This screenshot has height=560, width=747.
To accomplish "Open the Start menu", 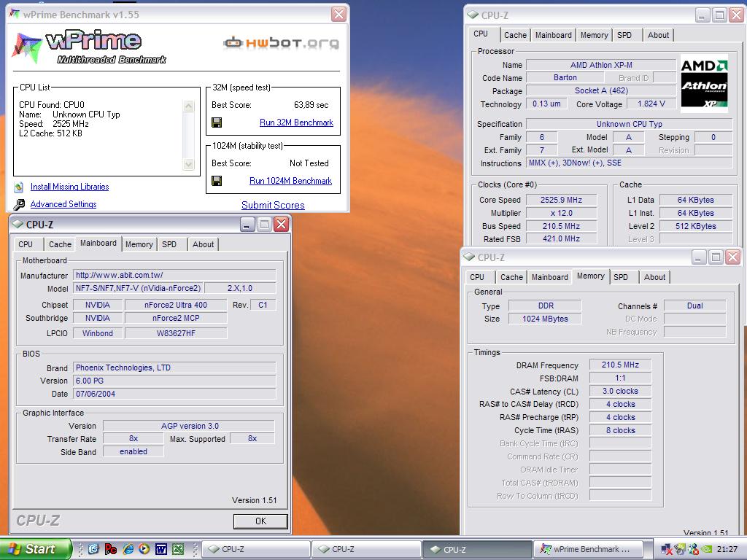I will (x=36, y=549).
